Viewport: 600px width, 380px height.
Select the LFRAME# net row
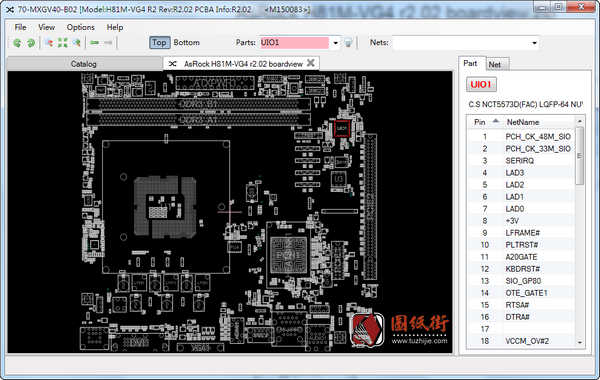522,233
